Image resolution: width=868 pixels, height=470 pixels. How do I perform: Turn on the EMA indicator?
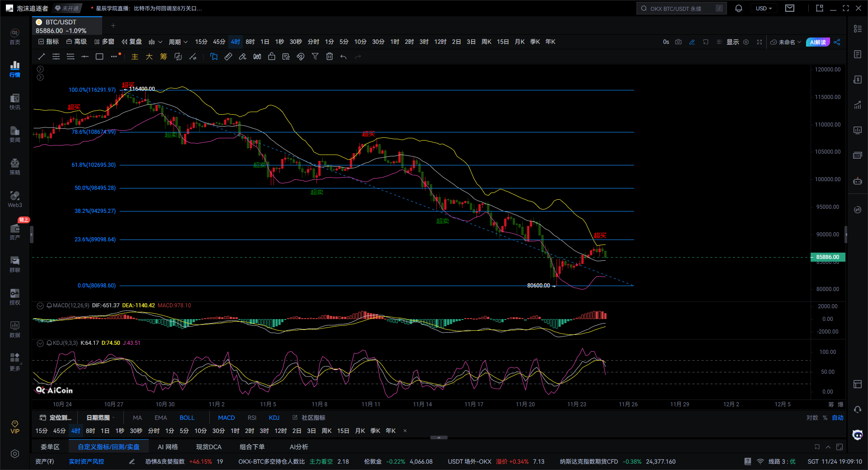pyautogui.click(x=160, y=418)
